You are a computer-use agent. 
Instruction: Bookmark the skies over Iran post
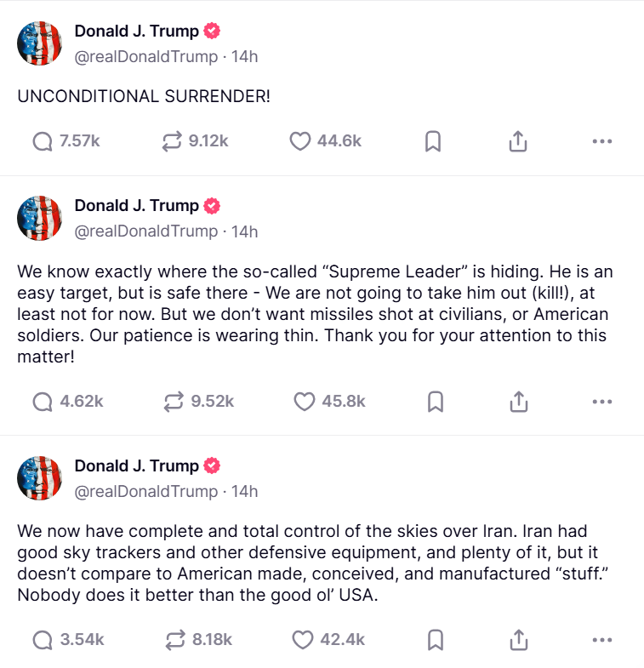click(434, 640)
